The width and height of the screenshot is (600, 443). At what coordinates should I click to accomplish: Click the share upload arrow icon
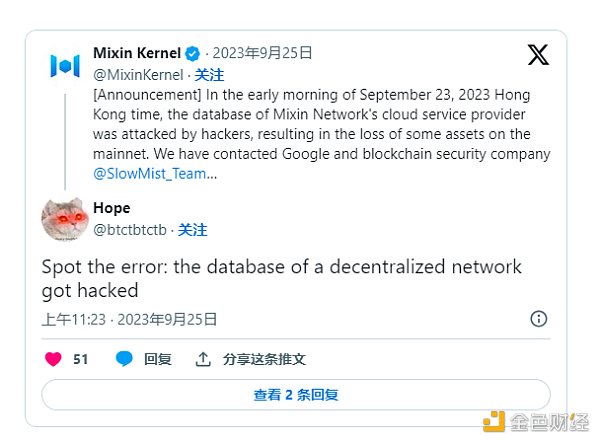203,359
